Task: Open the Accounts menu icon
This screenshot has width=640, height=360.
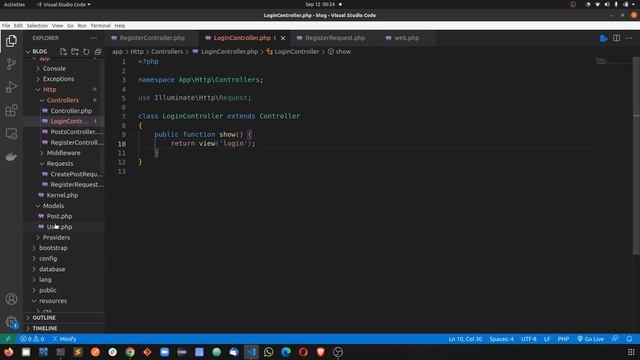Action: click(x=11, y=299)
